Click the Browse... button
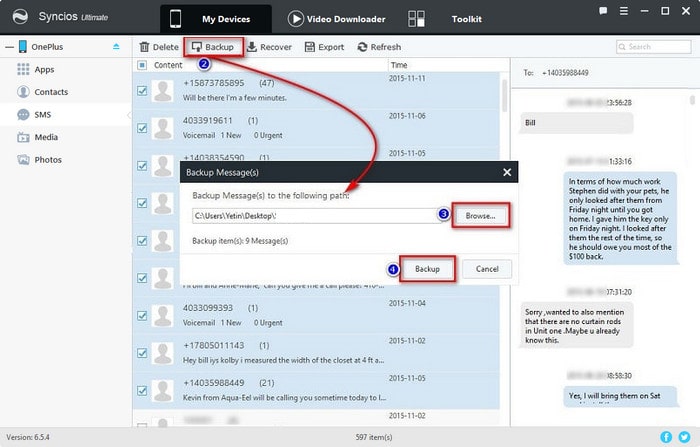 tap(480, 216)
